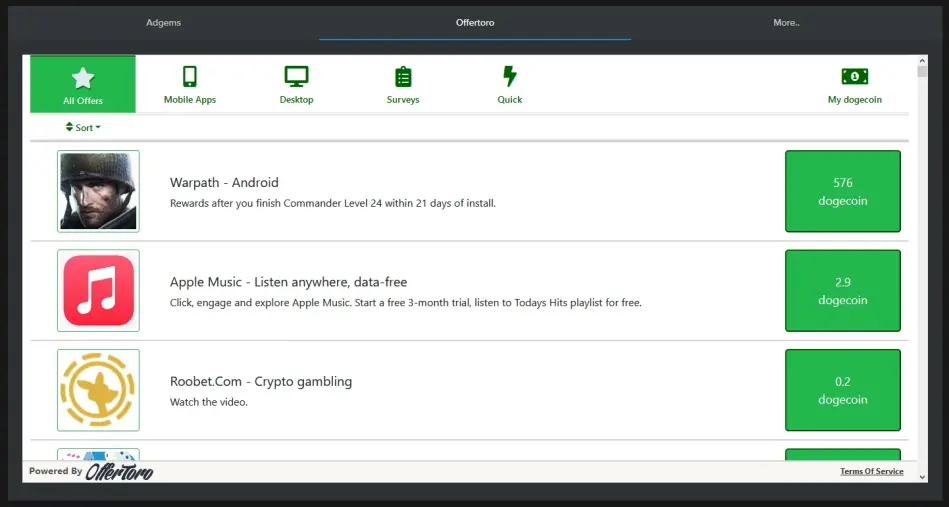The image size is (949, 507).
Task: Switch to the Offertoro tab
Action: (475, 22)
